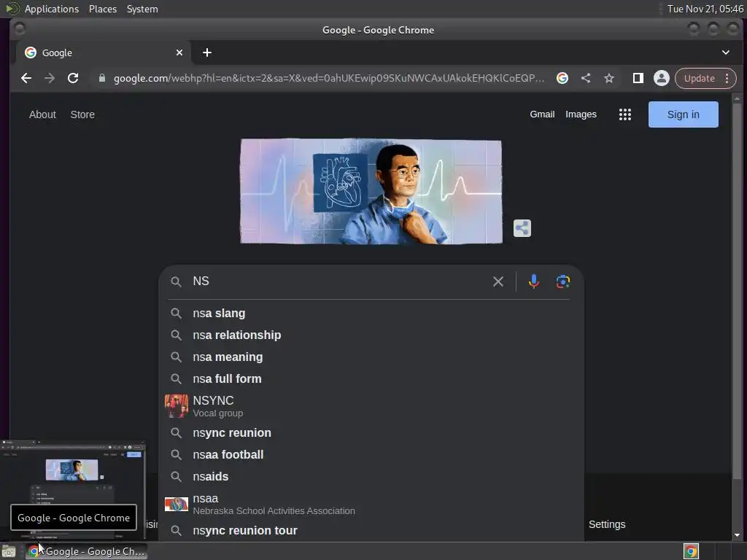Clear the search box text
This screenshot has height=560, width=747.
498,281
